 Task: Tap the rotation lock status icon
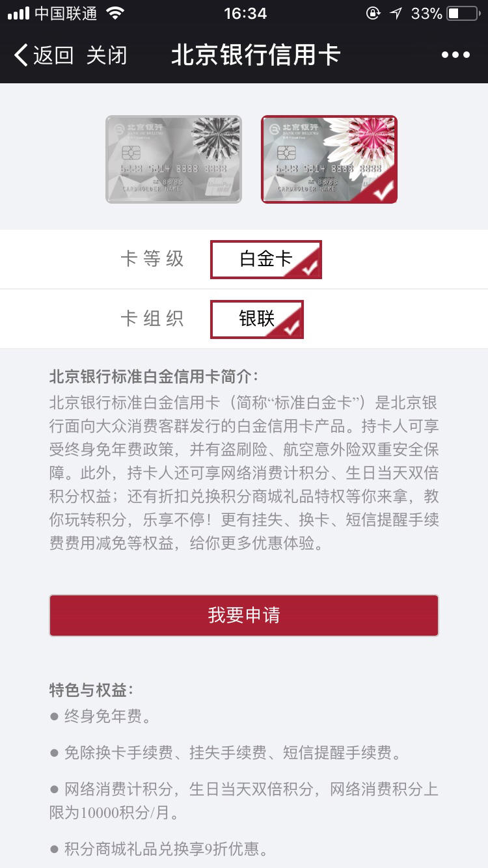tap(373, 13)
